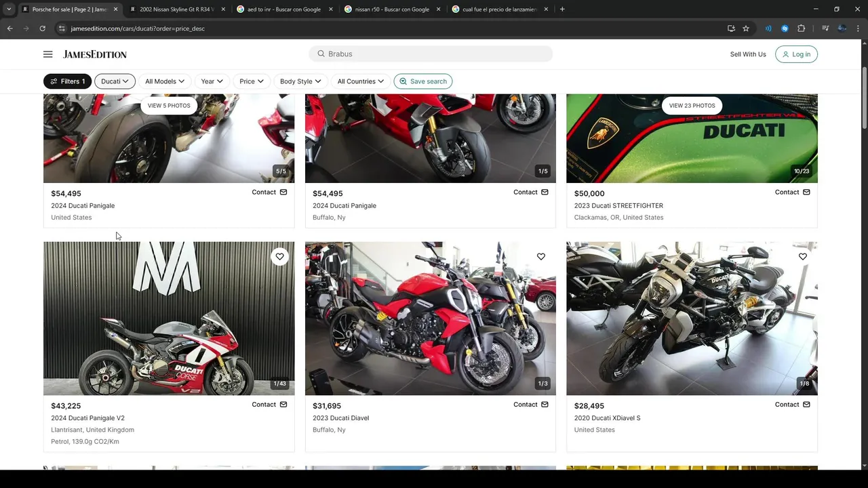Contact seller of $50,000 Streetfighter
This screenshot has height=488, width=868.
coord(793,192)
